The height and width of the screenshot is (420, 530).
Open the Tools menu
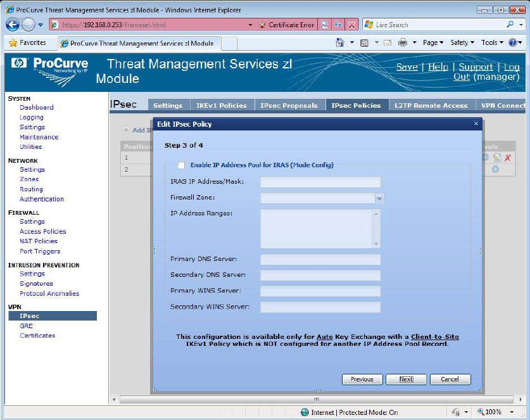tap(492, 42)
